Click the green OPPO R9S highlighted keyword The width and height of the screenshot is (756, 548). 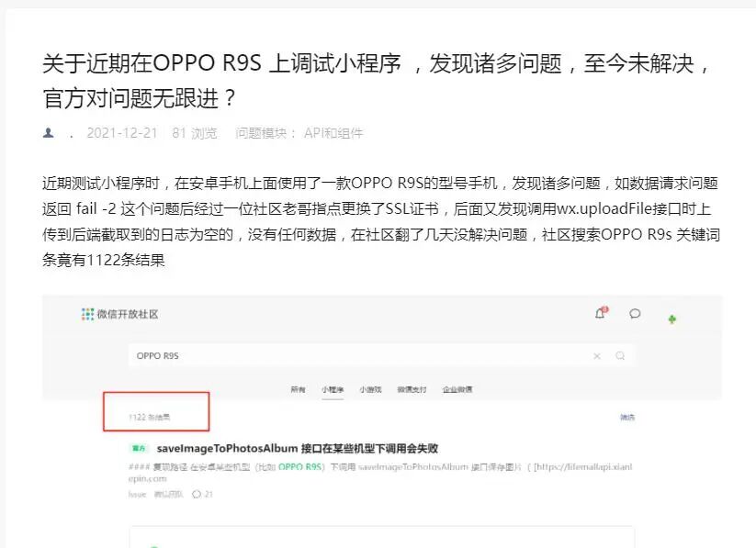(299, 466)
